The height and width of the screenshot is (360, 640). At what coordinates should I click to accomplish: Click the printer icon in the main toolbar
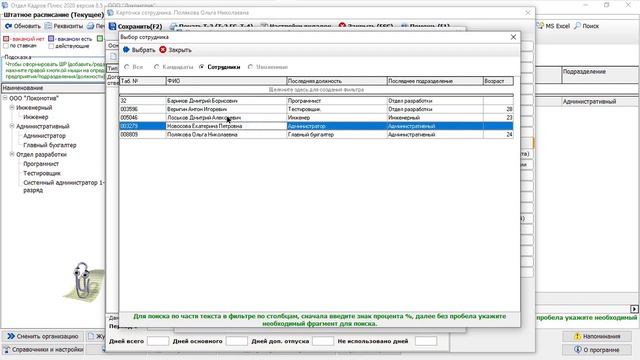(x=91, y=26)
